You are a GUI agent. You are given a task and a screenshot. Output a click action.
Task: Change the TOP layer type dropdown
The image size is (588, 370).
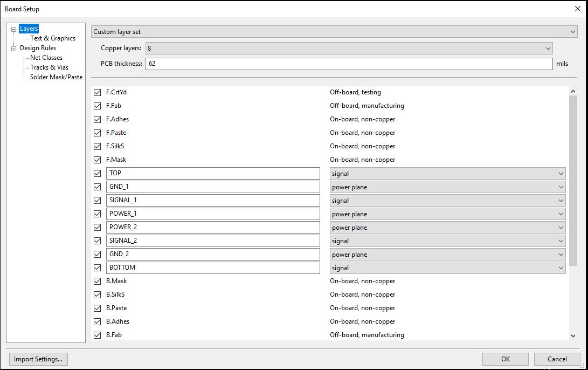pos(447,174)
